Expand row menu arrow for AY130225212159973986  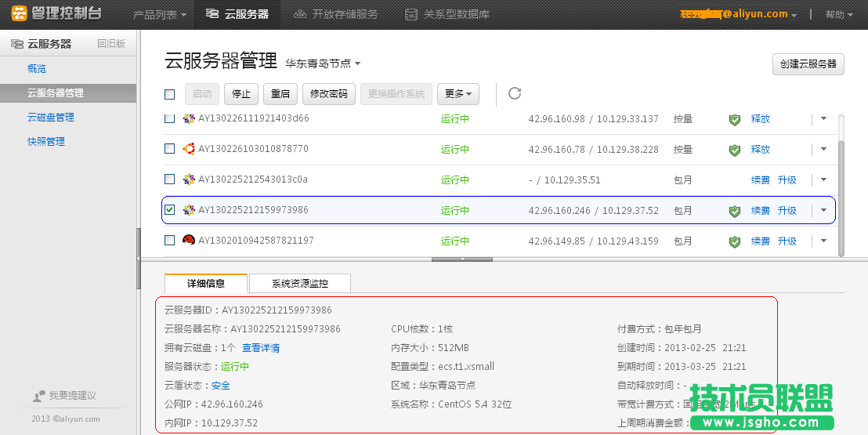[x=823, y=210]
